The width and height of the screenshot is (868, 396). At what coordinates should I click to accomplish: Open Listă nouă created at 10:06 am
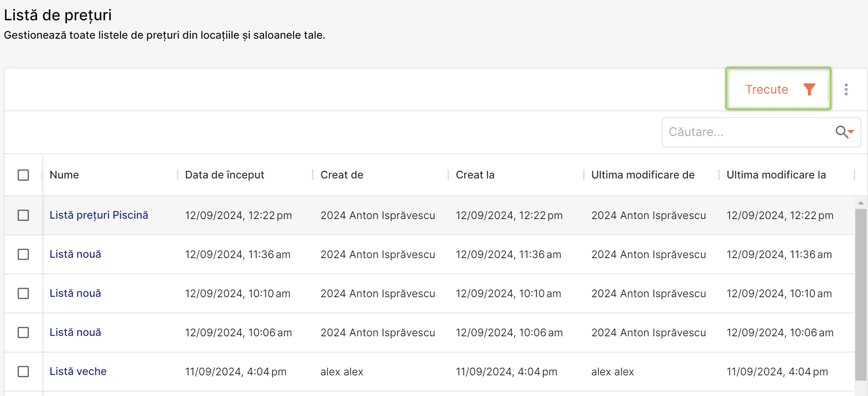pos(75,333)
